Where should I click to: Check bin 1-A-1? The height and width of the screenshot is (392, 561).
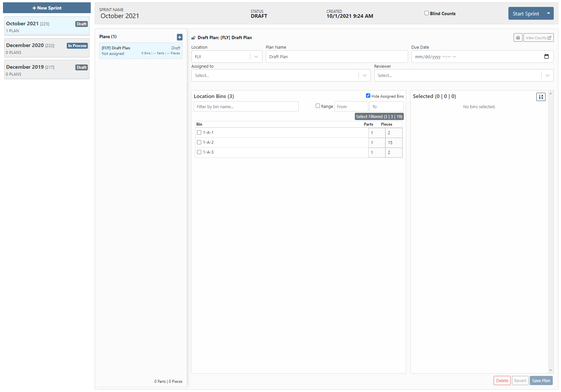tap(199, 133)
